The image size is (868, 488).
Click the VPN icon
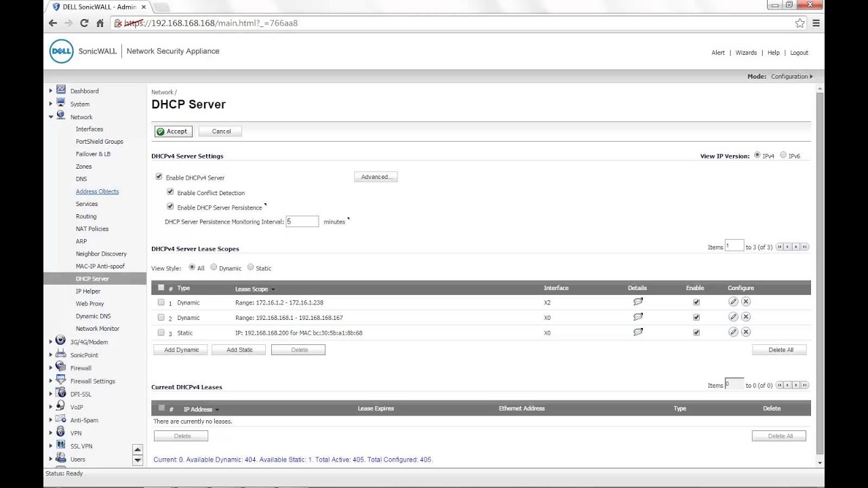[x=61, y=432]
